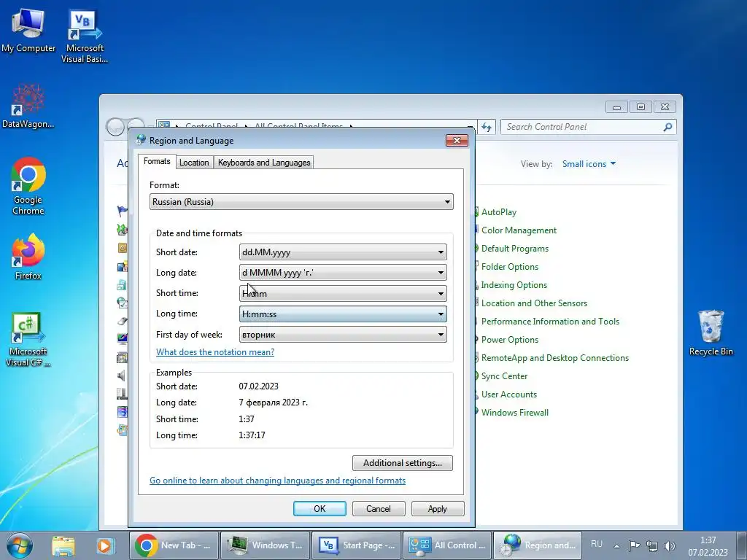Open AutoPlay in Control Panel
This screenshot has height=560, width=747.
498,212
